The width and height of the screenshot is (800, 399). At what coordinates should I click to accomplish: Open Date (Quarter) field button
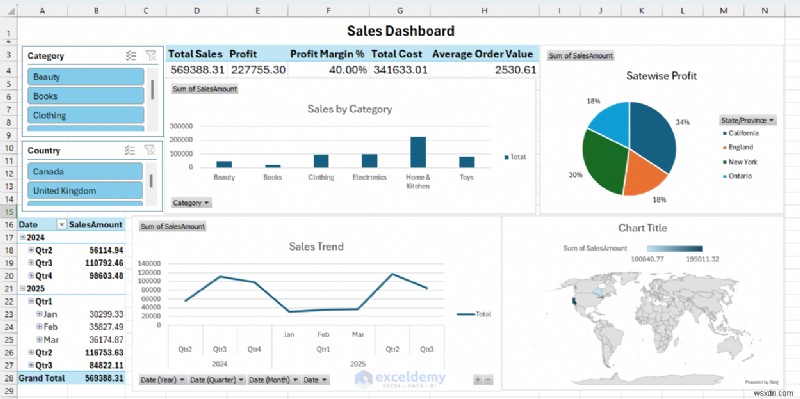217,380
